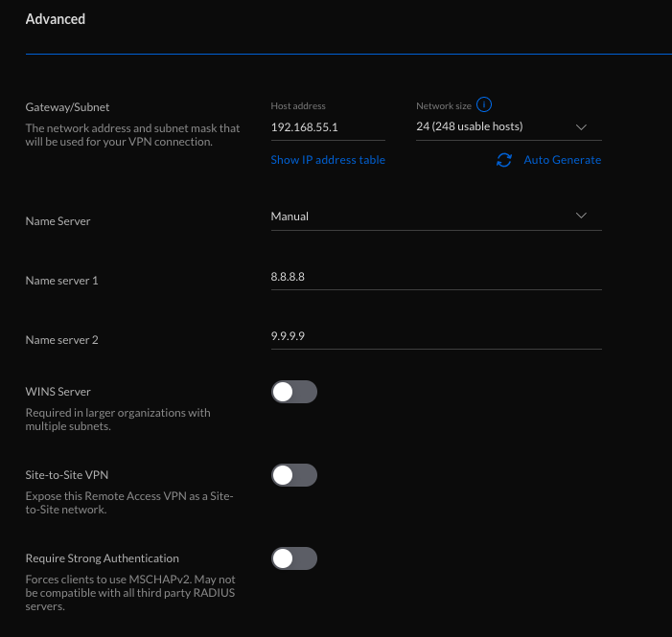Screen dimensions: 672x637
Task: Turn on Site-to-Site VPN switch
Action: click(x=294, y=475)
